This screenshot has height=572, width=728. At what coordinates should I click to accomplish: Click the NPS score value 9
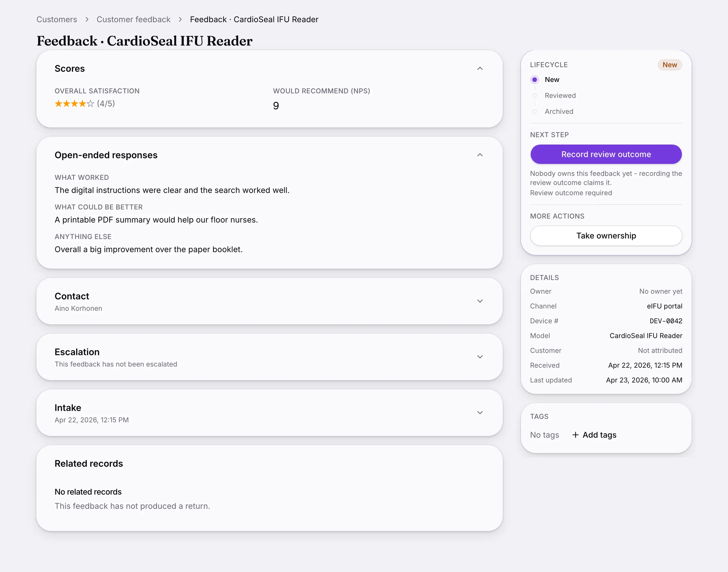[x=276, y=106]
